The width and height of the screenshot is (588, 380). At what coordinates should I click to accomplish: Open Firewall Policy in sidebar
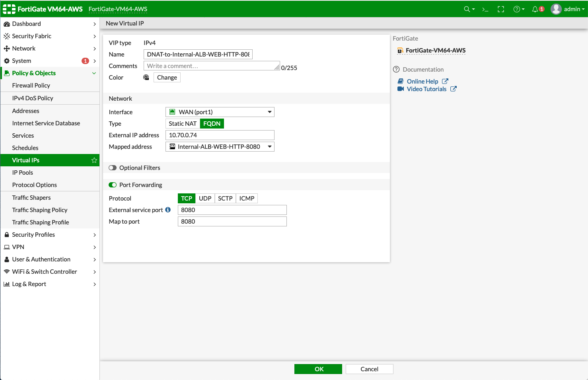(31, 86)
